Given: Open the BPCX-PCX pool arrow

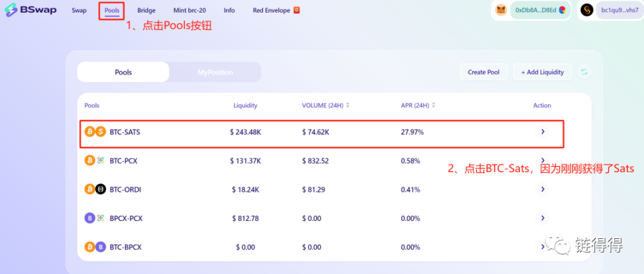Looking at the screenshot, I should pos(543,218).
